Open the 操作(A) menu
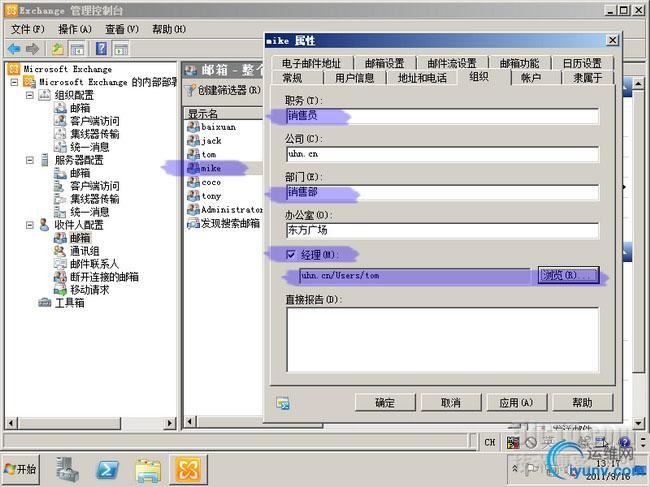 tap(75, 29)
